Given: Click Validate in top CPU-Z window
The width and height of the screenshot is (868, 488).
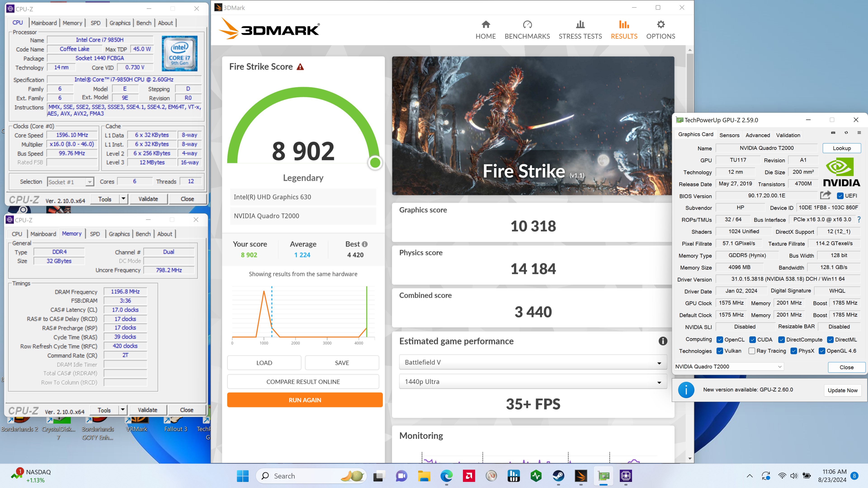Looking at the screenshot, I should 148,199.
